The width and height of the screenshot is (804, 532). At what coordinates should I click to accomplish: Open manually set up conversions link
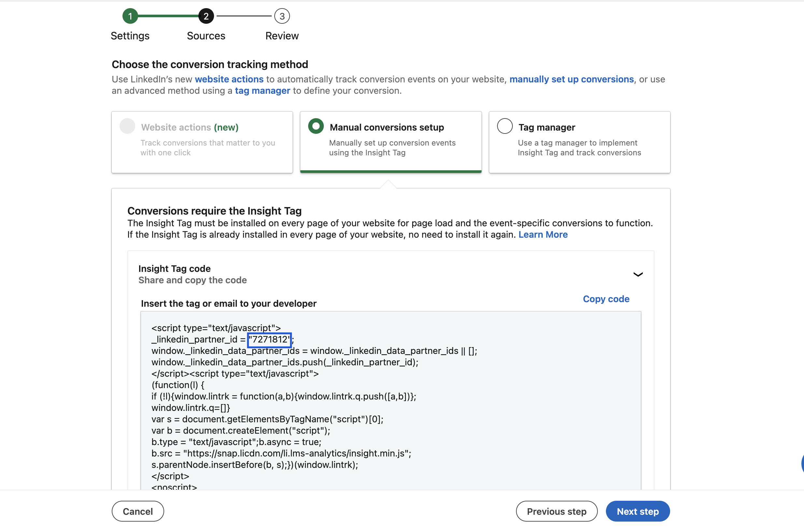tap(571, 79)
